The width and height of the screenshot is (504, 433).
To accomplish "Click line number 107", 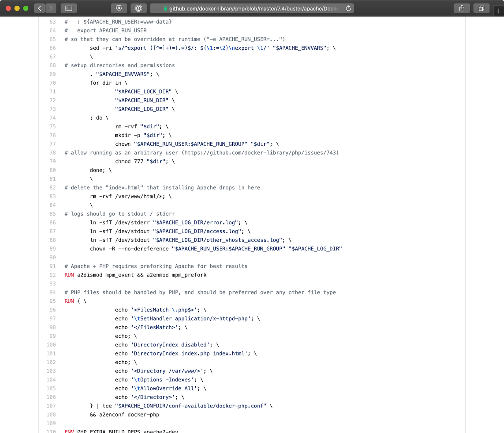I will [52, 406].
